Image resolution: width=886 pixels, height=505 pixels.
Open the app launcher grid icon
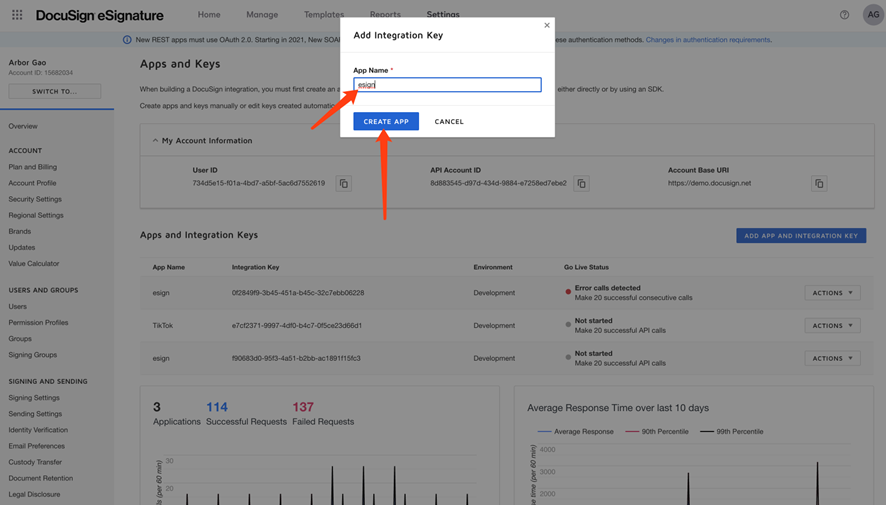(x=17, y=15)
